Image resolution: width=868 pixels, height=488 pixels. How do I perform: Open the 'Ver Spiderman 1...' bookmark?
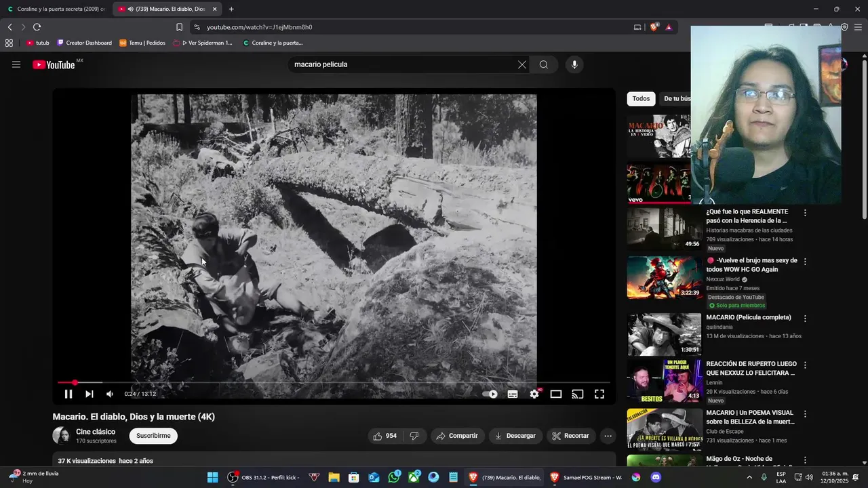202,43
